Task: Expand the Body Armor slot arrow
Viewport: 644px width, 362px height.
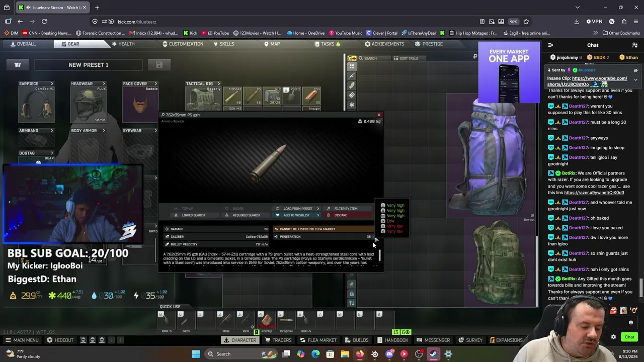Action: click(x=104, y=131)
